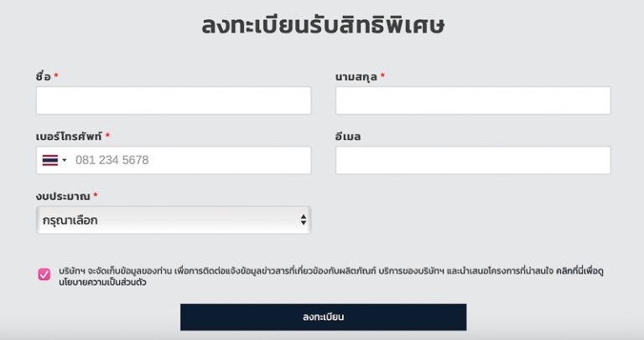Image resolution: width=644 pixels, height=340 pixels.
Task: Expand the งบประมาณ dropdown showing กรุณาเลือก
Action: (174, 220)
